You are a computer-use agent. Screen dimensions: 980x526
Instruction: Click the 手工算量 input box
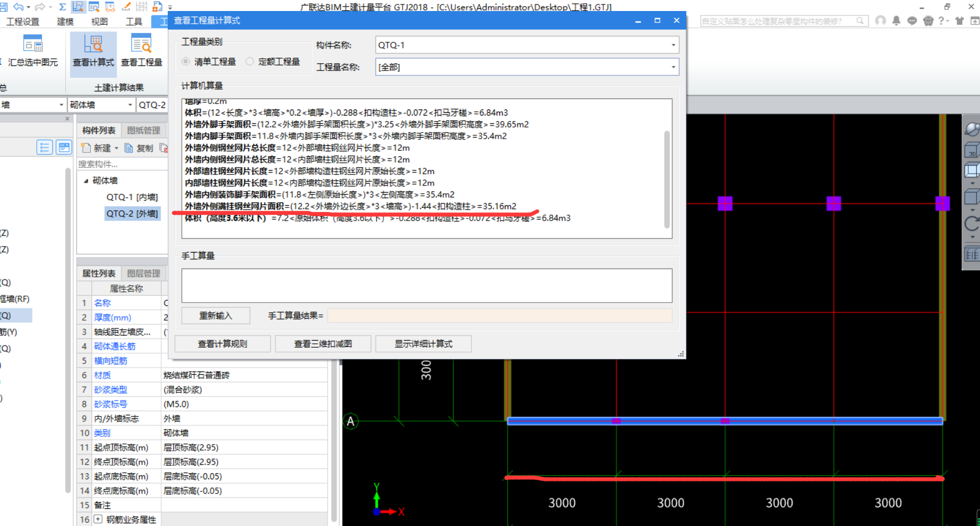pos(427,286)
